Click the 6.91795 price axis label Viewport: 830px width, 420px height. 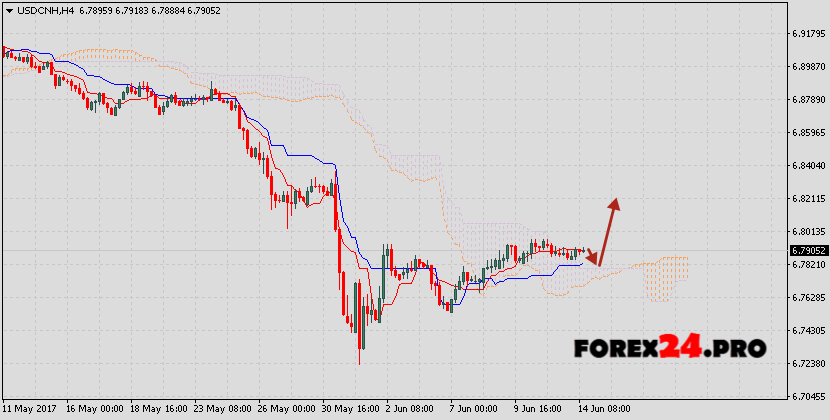coord(807,34)
